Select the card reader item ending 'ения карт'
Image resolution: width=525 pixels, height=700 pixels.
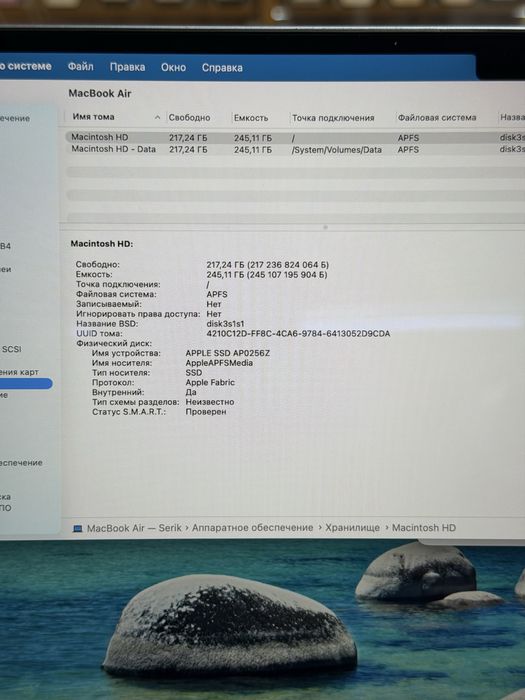pos(19,372)
